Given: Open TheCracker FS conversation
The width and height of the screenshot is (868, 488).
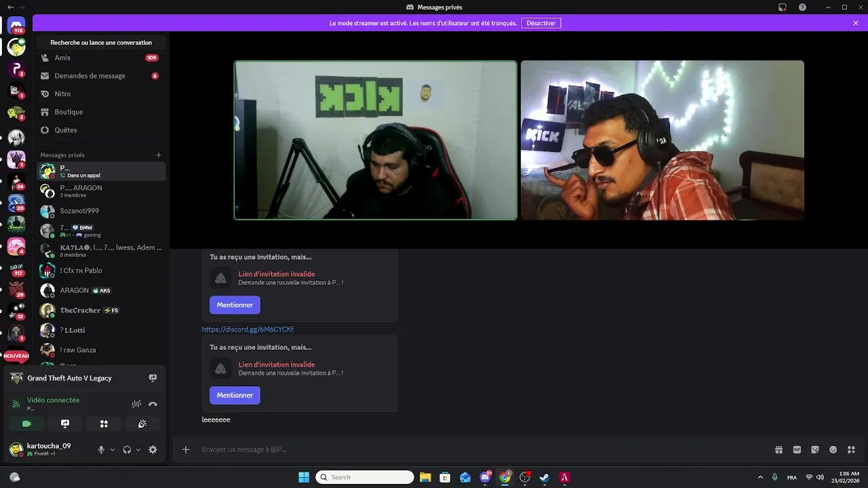Looking at the screenshot, I should 100,310.
